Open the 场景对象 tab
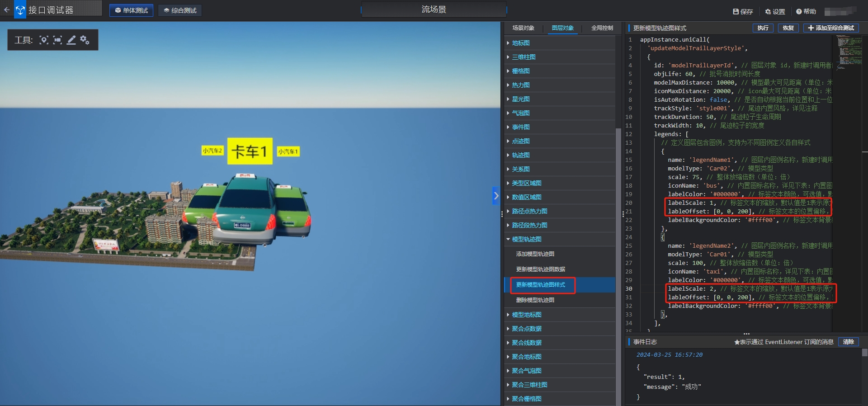Viewport: 868px width, 406px height. pos(524,28)
